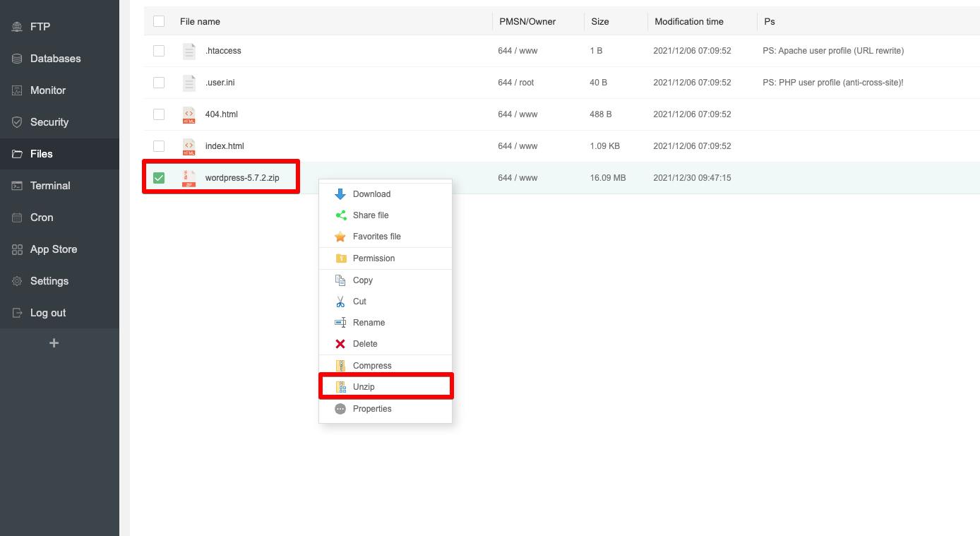Click the wordpress-5.7.2.zip archive icon

coord(189,178)
